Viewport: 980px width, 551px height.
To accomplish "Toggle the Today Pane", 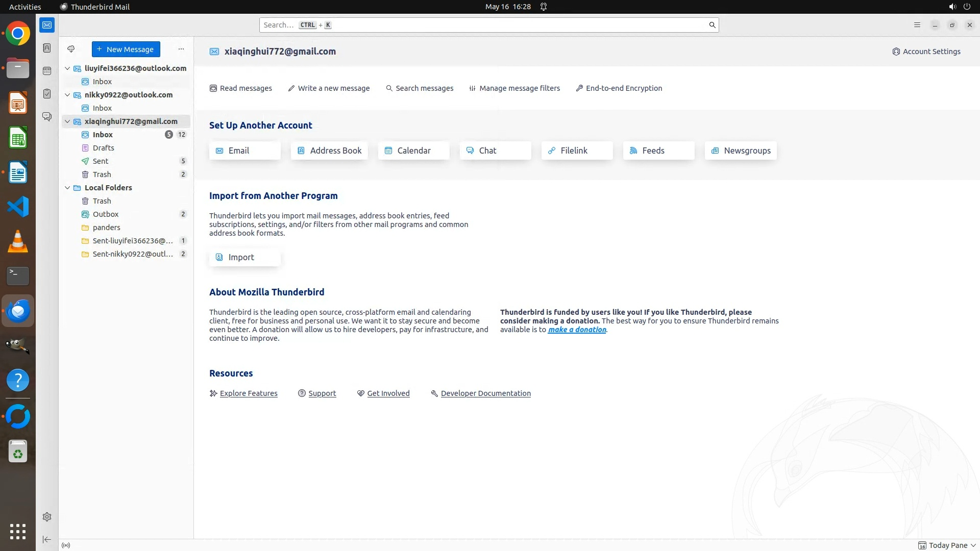I will pyautogui.click(x=947, y=545).
